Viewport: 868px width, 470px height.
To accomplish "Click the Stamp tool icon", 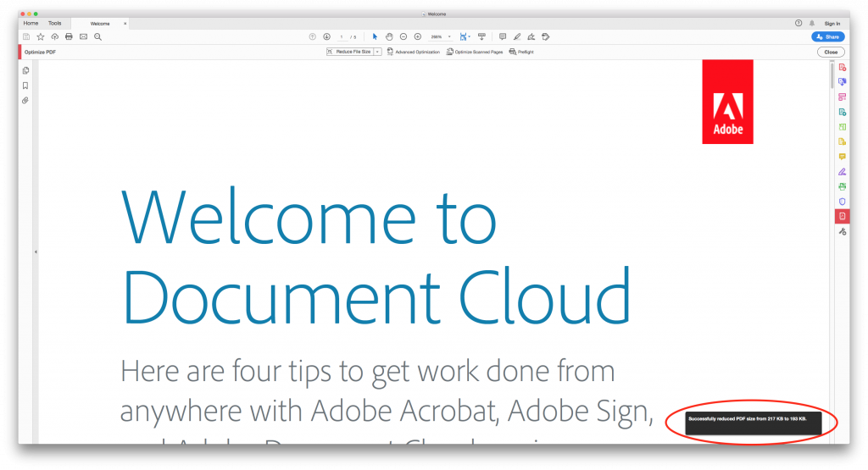I will [546, 36].
